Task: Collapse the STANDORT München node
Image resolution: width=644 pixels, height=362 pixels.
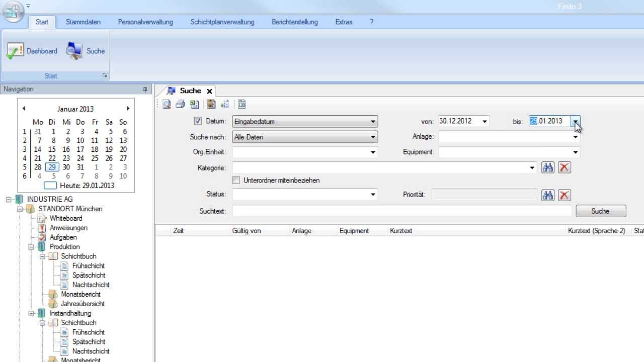Action: [x=20, y=209]
